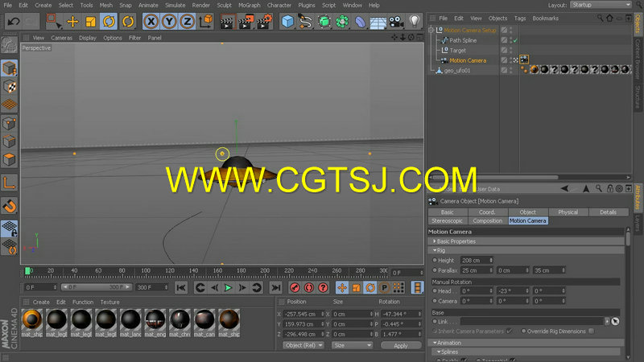Go to start of animation
This screenshot has height=362, width=644.
(x=180, y=288)
